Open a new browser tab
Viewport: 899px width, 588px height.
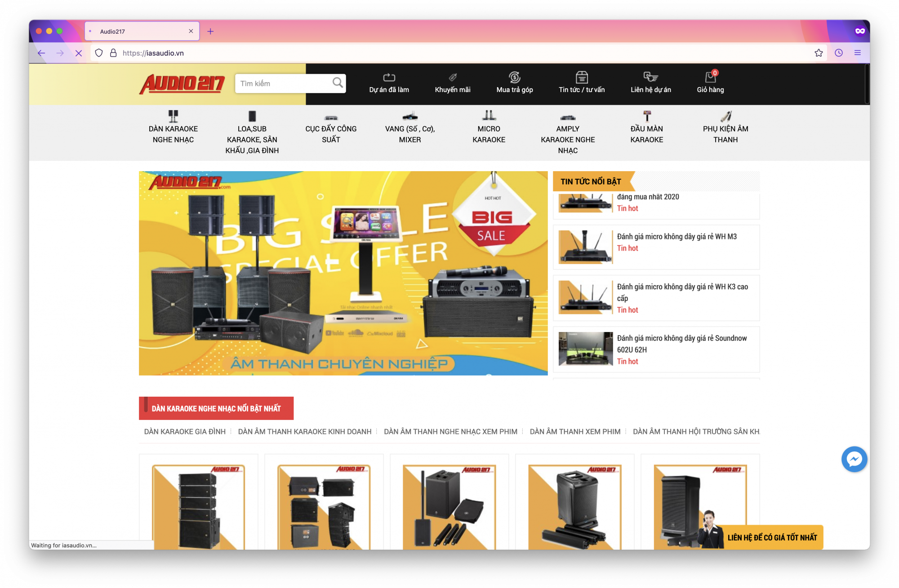pyautogui.click(x=210, y=31)
